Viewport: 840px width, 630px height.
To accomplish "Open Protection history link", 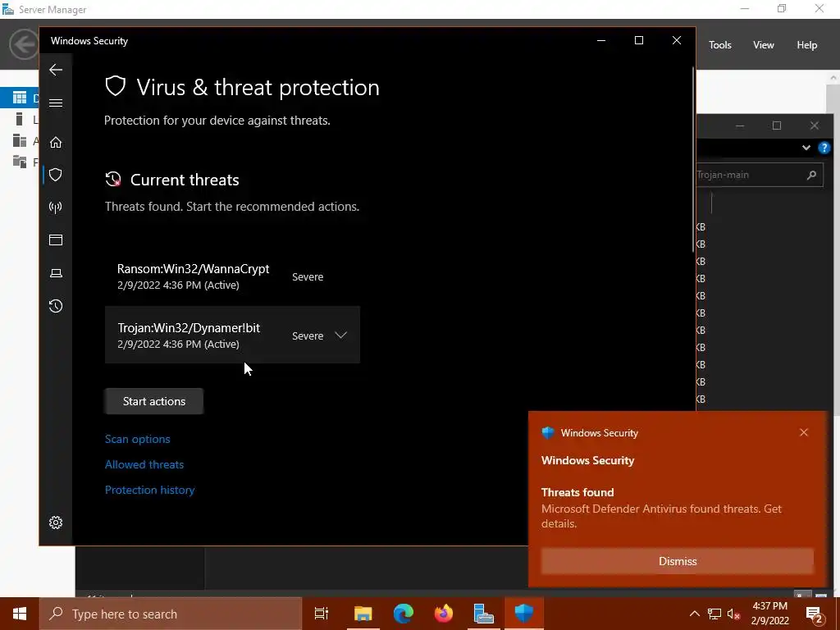I will tap(149, 490).
